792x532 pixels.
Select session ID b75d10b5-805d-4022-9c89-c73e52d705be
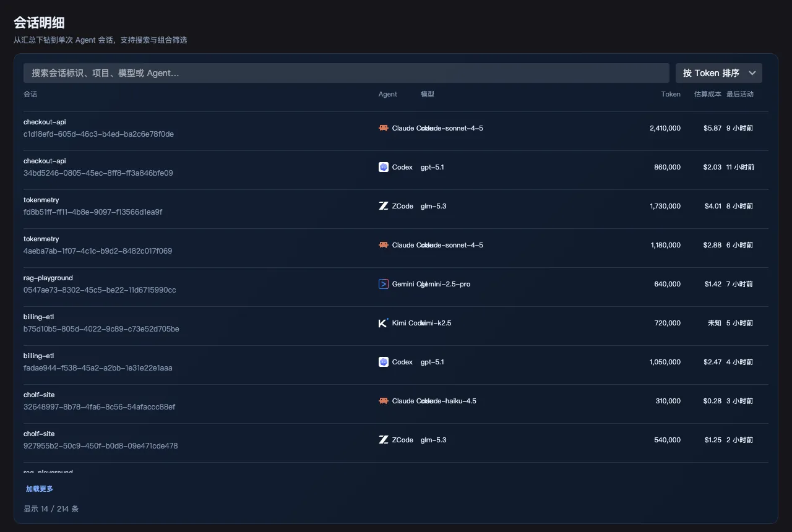point(101,329)
